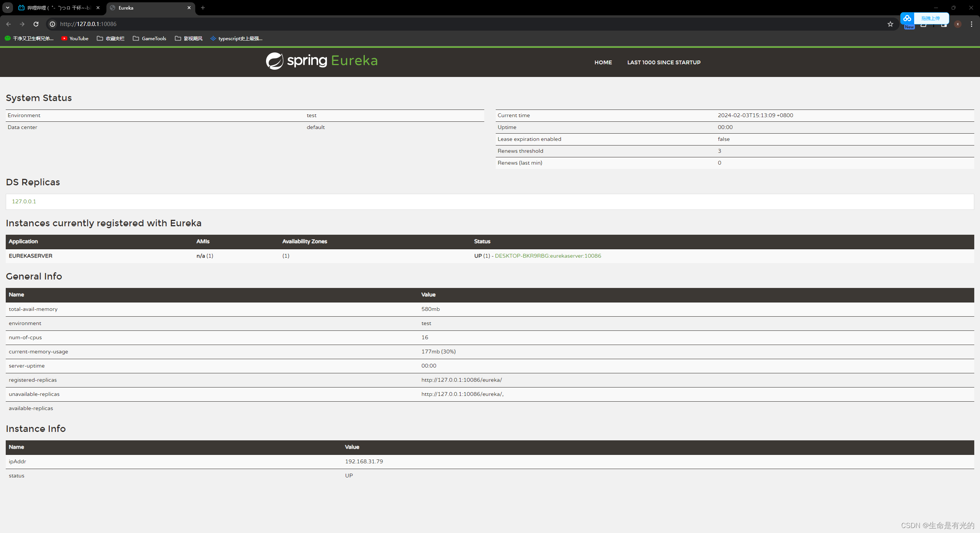The image size is (980, 533).
Task: Restore down the browser window
Action: (x=954, y=8)
